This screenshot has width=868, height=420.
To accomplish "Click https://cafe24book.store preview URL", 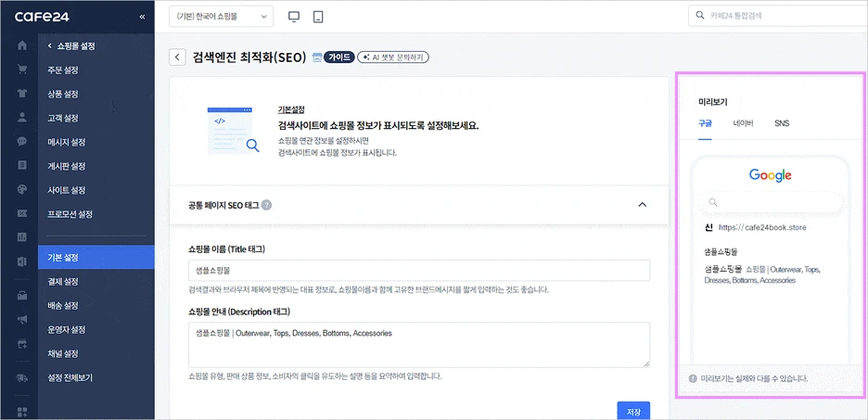I will point(762,227).
